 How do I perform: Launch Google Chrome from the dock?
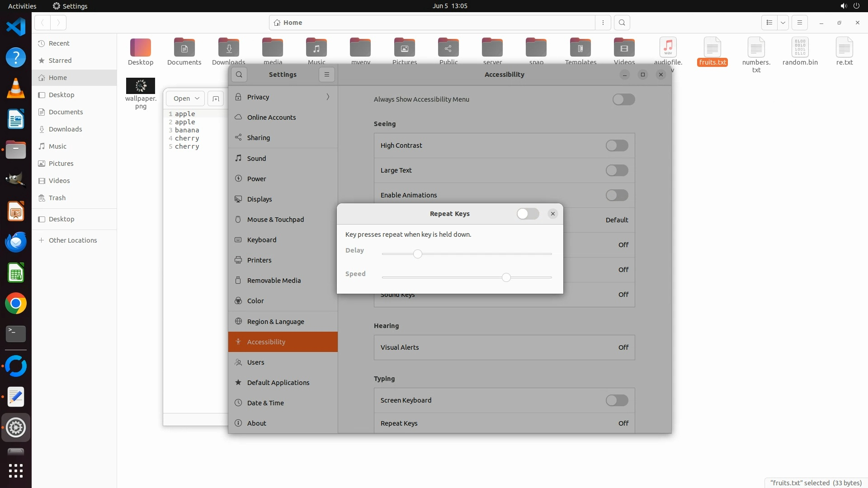[x=16, y=304]
